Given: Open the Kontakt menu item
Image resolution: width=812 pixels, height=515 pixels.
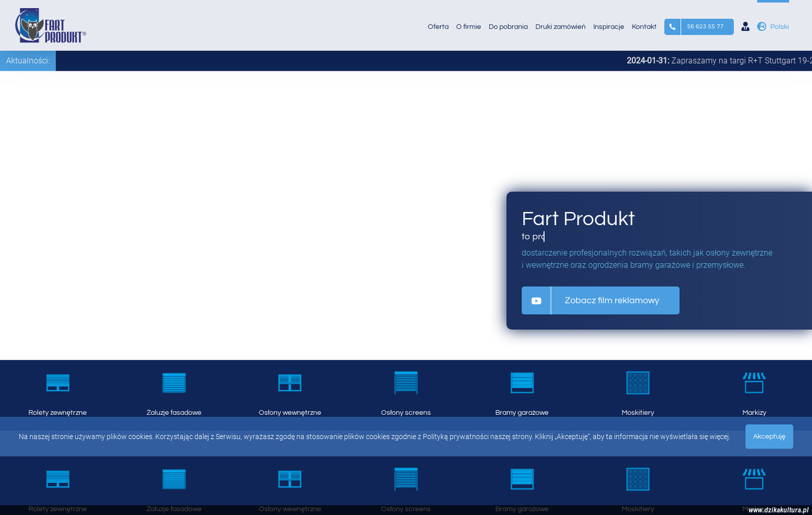Looking at the screenshot, I should (644, 27).
